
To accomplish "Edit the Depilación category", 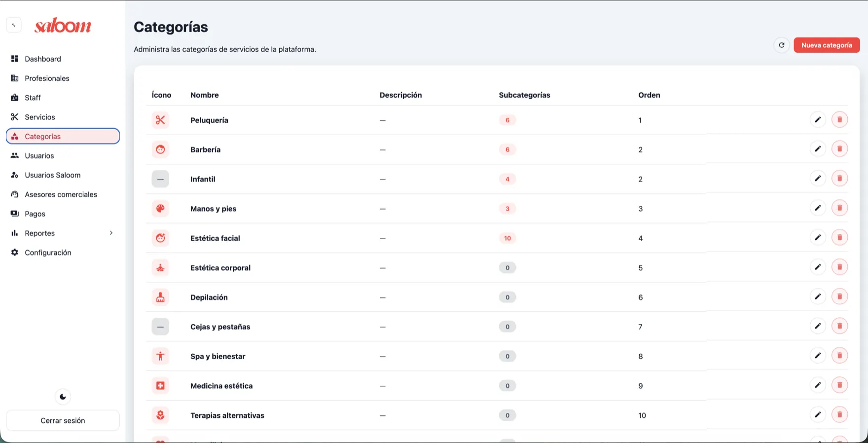I will click(x=818, y=296).
